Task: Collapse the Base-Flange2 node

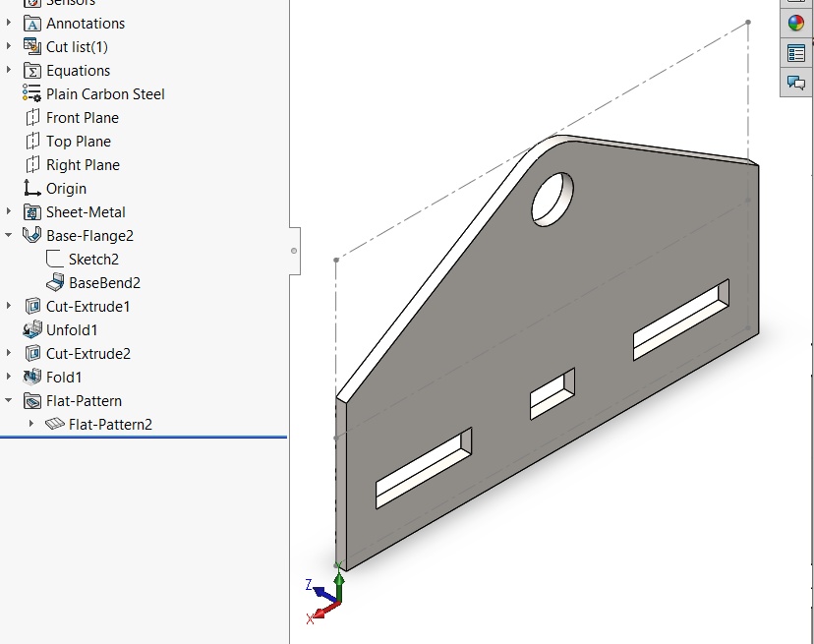Action: pos(8,235)
